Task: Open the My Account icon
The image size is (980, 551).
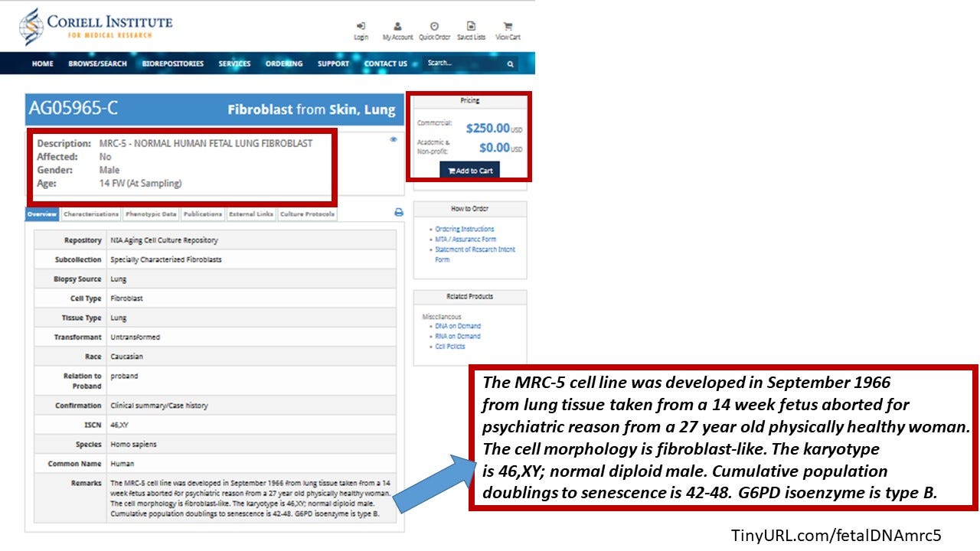Action: coord(397,31)
